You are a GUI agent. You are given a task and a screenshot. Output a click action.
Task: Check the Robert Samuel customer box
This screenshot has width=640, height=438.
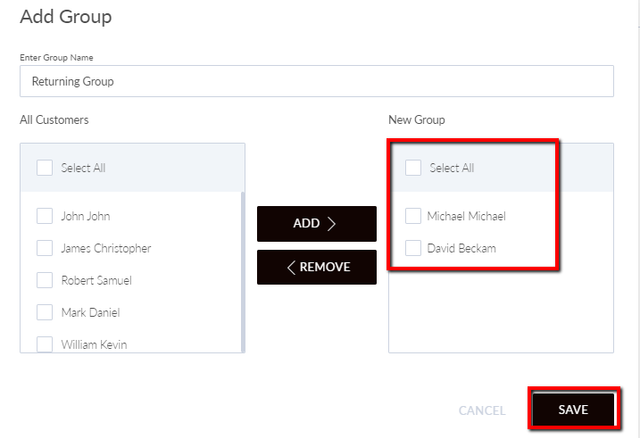click(x=44, y=280)
